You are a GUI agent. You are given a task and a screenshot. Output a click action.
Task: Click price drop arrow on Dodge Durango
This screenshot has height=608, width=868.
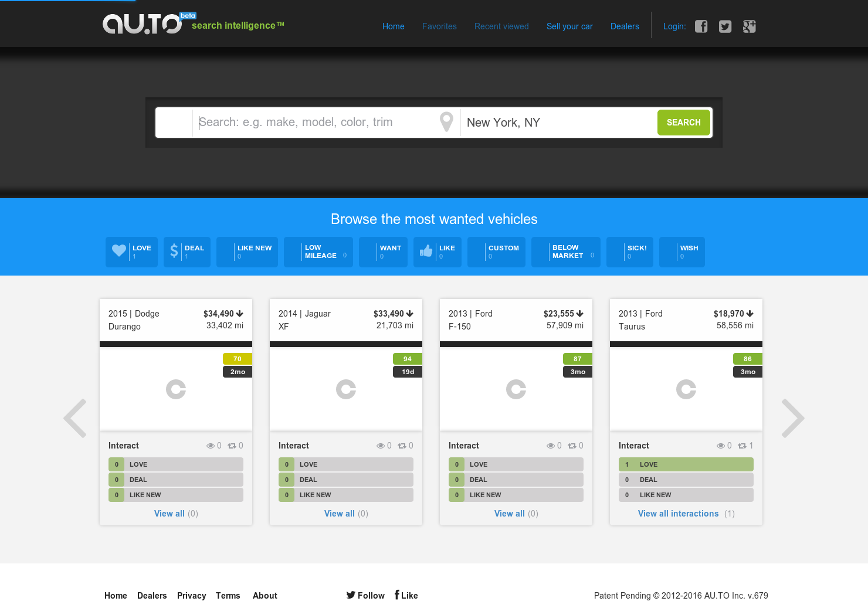point(240,314)
